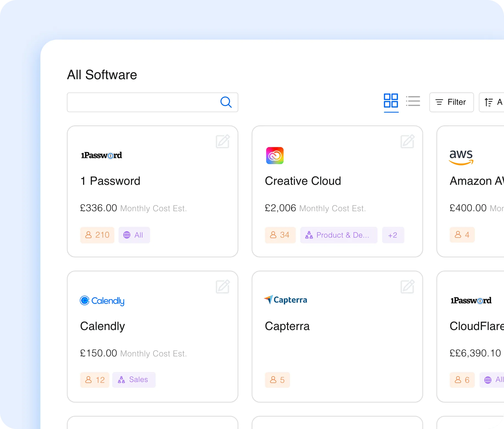Click the £400.00 cost on Amazon AWS
This screenshot has width=504, height=429.
coord(468,208)
